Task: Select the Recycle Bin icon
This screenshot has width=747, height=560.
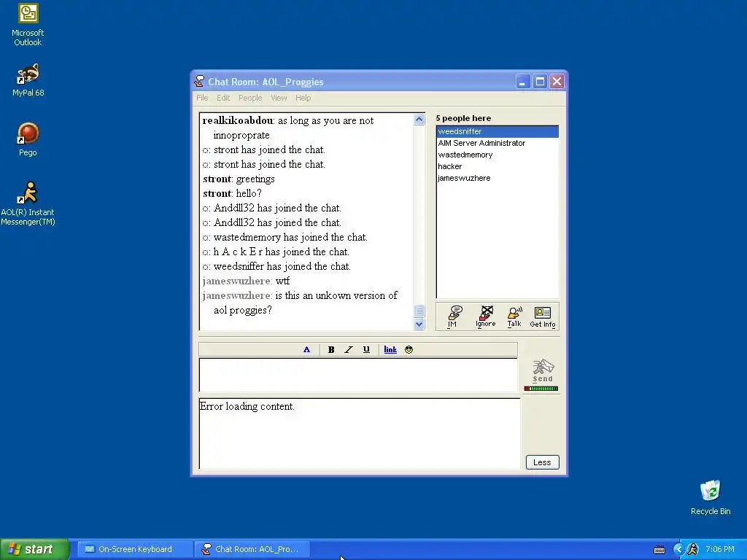Action: click(x=711, y=497)
